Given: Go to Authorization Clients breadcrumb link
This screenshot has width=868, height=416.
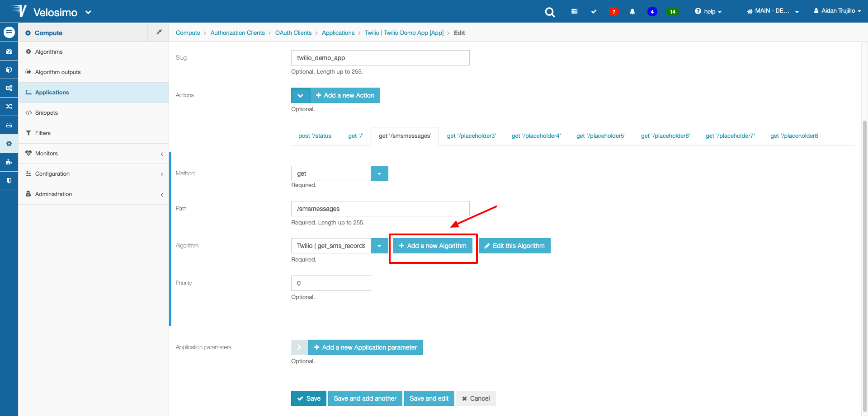Looking at the screenshot, I should (x=238, y=33).
